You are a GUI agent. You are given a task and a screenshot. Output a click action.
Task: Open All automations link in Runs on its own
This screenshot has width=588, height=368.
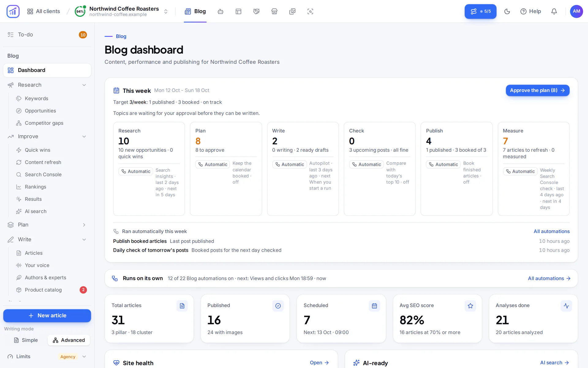pyautogui.click(x=549, y=278)
